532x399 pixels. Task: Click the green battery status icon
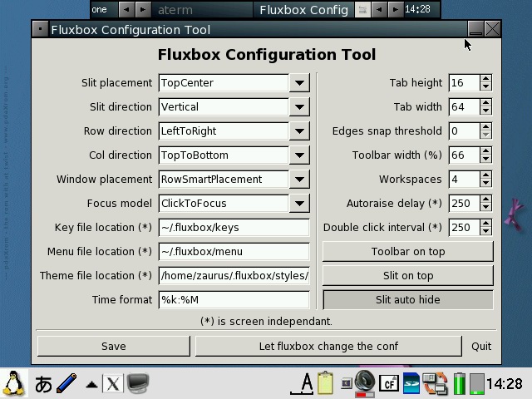click(x=460, y=383)
